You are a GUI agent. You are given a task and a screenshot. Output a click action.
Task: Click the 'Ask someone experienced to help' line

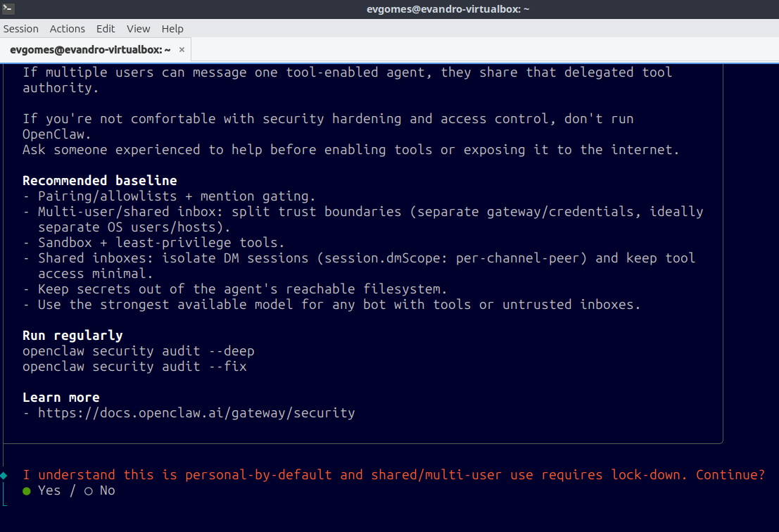coord(350,150)
